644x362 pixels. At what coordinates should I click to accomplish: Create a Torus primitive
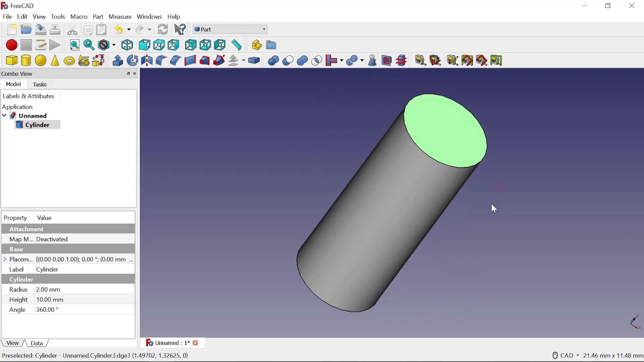[x=69, y=61]
